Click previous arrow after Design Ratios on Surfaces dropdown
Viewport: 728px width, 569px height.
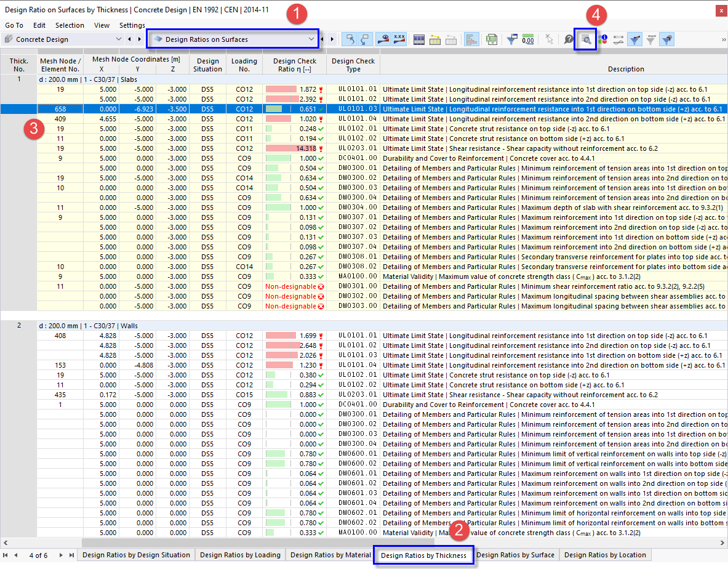coord(322,39)
